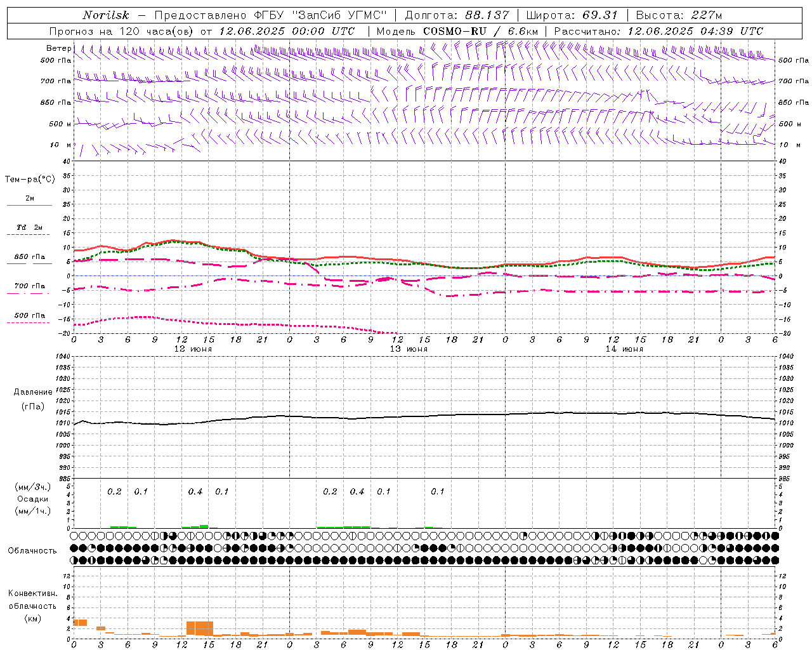This screenshot has width=812, height=650.
Task: Click the solid line sample under the "2м" legend
Action: point(29,206)
